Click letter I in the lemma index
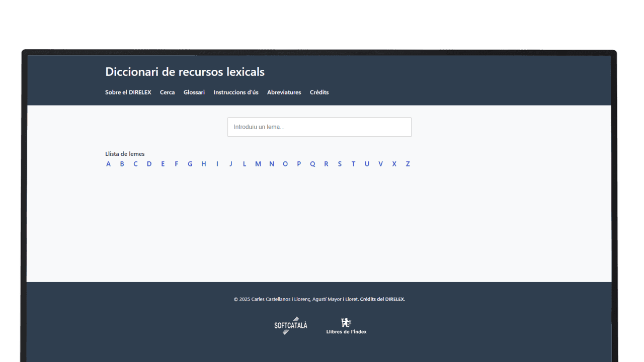The image size is (644, 362). click(x=217, y=164)
